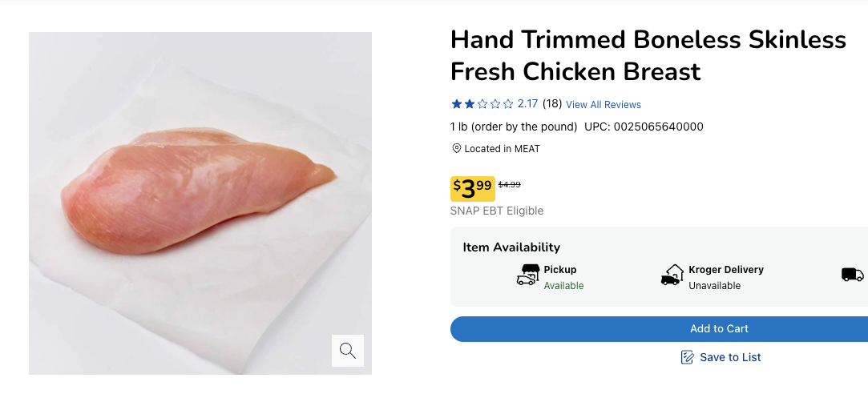Click the Located in MEAT text

click(x=502, y=149)
